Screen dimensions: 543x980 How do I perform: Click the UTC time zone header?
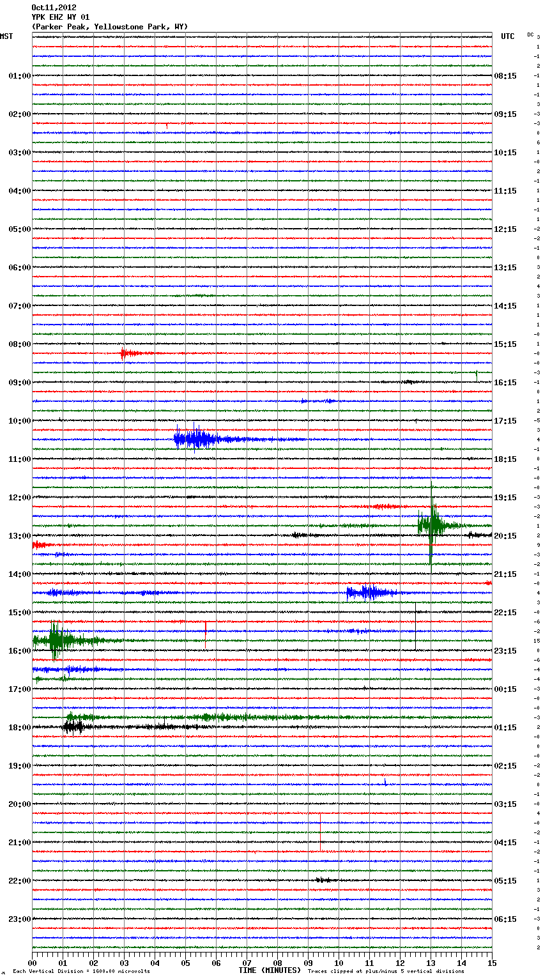[x=507, y=36]
